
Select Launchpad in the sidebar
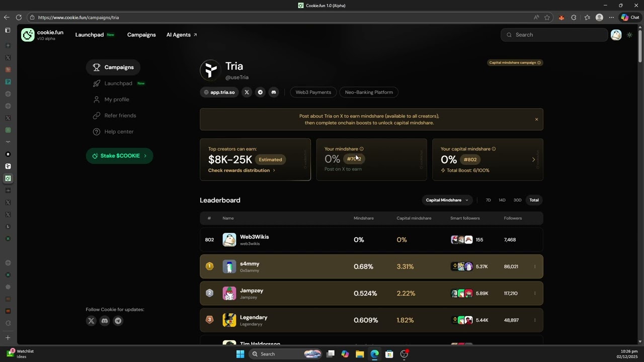pos(118,83)
